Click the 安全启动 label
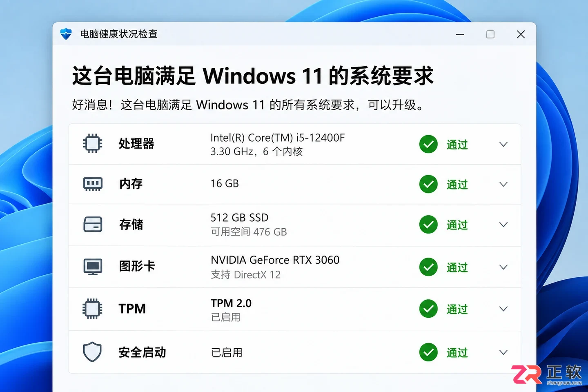 (x=142, y=352)
